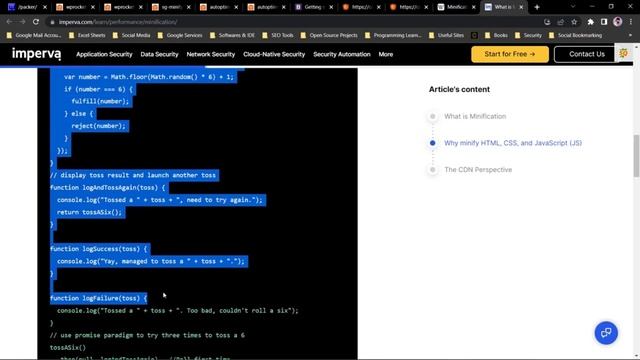Screen dimensions: 640x360
Task: Open the Google Services bookmark folder
Action: tap(180, 36)
